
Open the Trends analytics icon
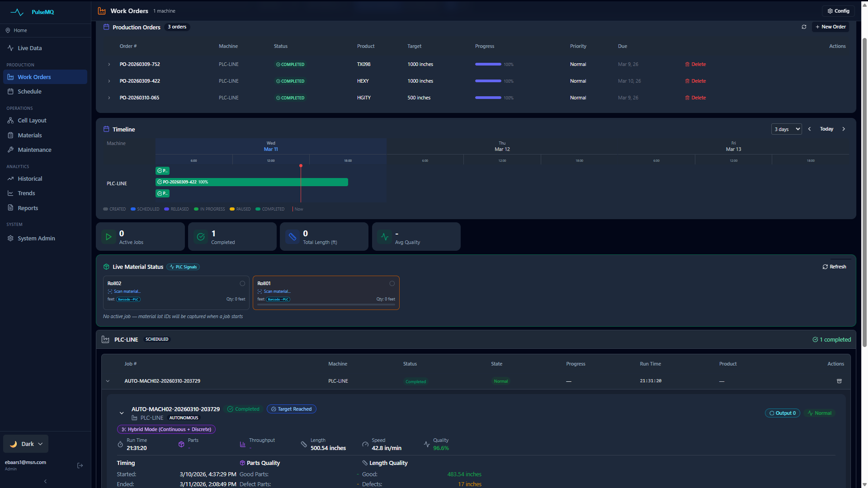10,193
